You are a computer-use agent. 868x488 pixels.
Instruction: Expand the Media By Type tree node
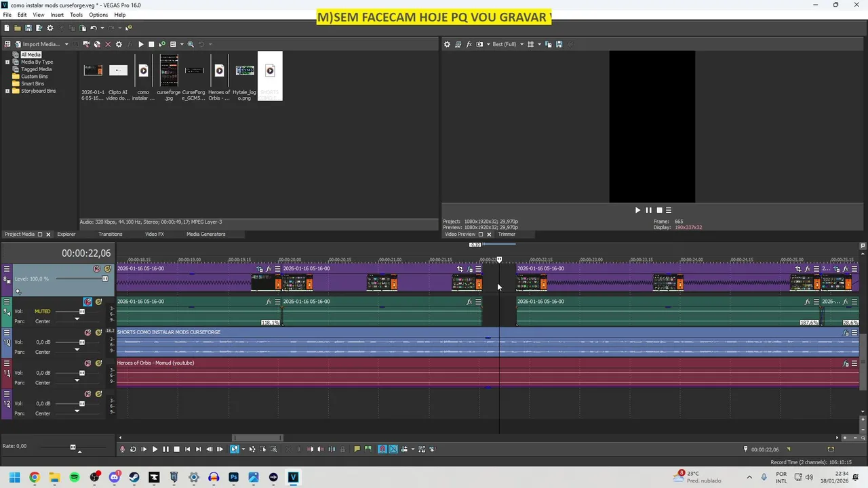pos(7,62)
